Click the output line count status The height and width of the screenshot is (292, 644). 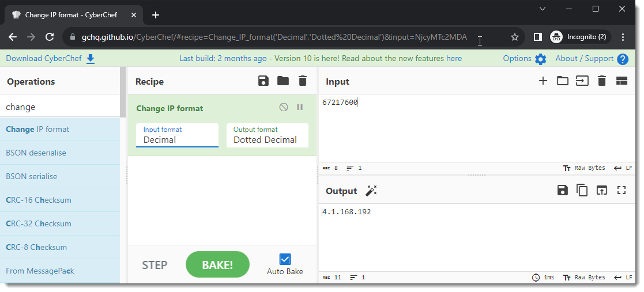[x=356, y=277]
